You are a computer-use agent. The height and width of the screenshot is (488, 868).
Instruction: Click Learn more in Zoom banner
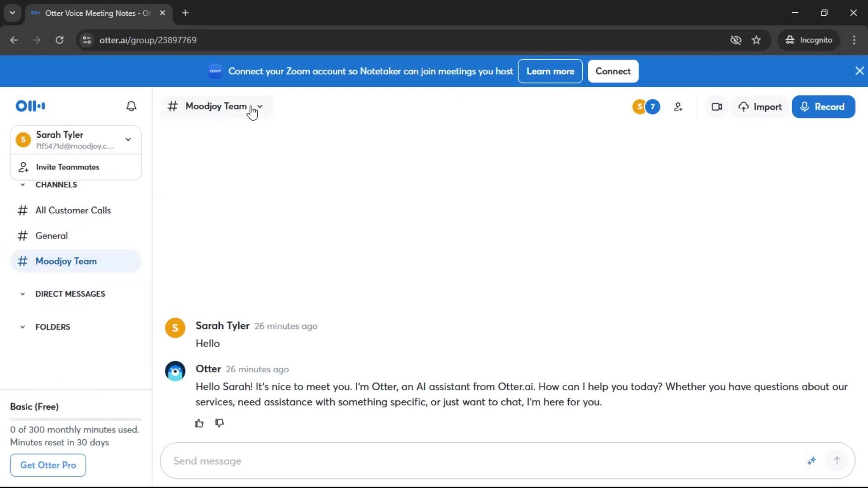(550, 71)
